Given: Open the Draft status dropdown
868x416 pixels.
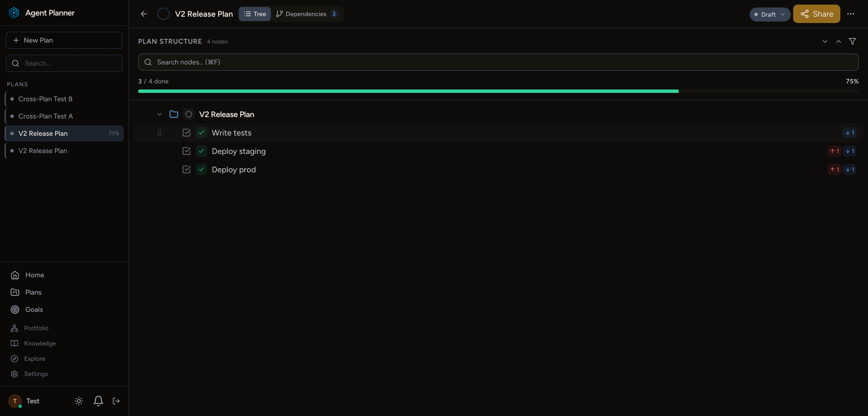Looking at the screenshot, I should [770, 14].
